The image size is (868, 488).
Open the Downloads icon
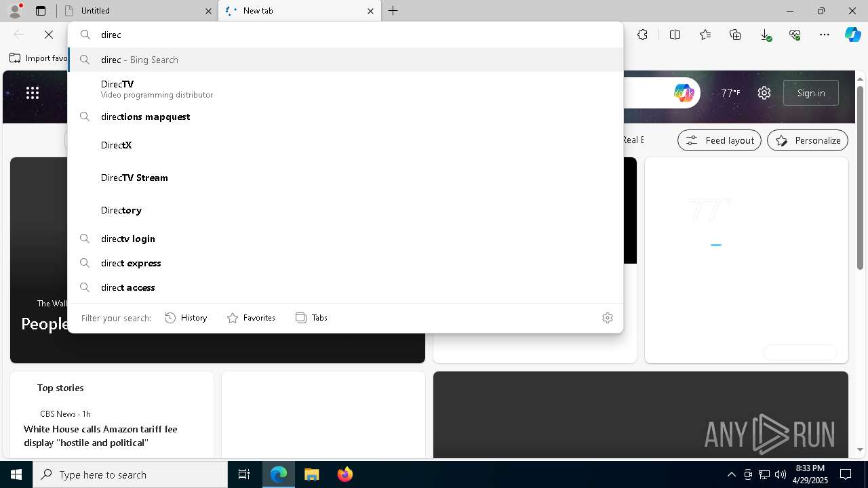tap(765, 35)
